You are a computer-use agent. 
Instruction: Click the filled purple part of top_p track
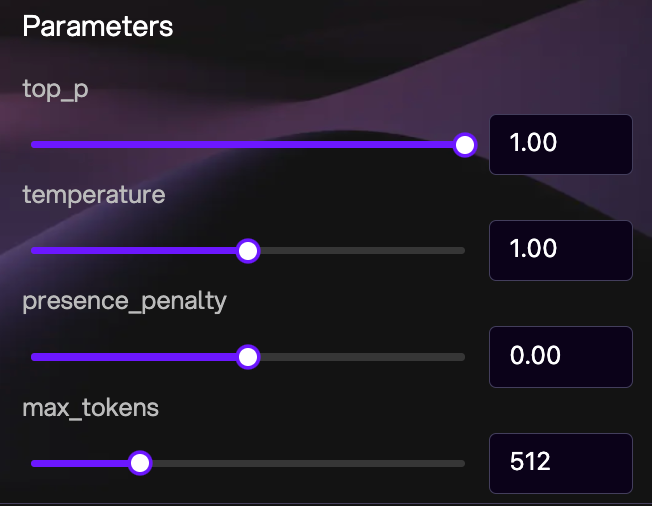tap(240, 145)
